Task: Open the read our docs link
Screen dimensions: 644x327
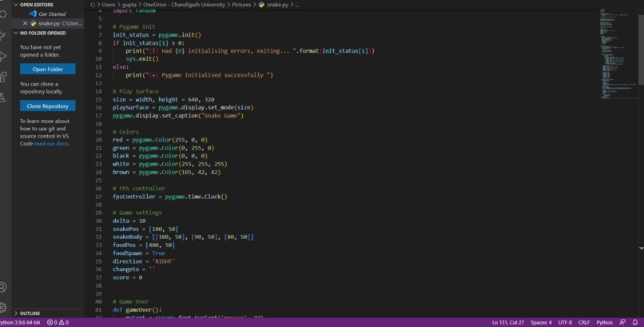Action: 51,144
